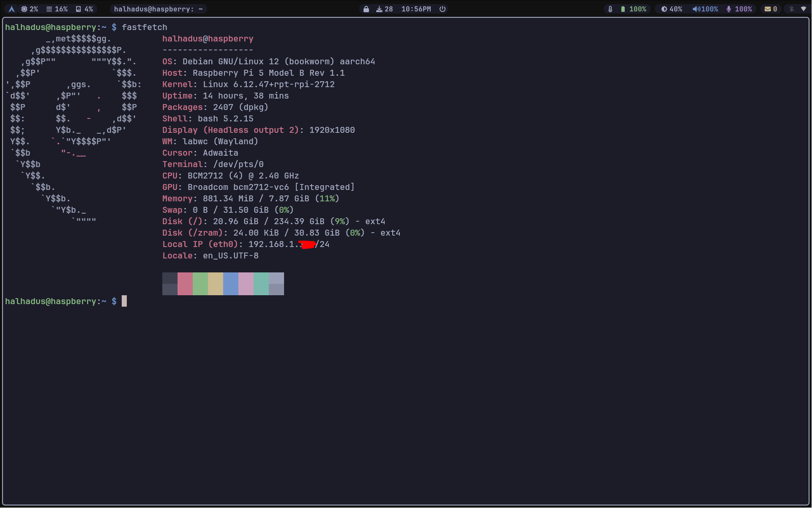Click the 'OS: Debian GNU/Linux 12' line

tap(268, 62)
